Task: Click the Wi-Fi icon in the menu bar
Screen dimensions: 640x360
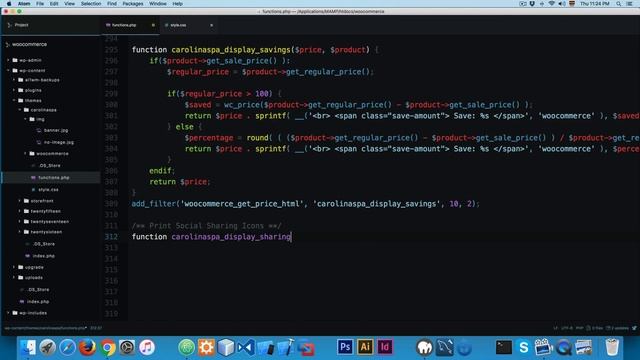Action: tap(551, 4)
